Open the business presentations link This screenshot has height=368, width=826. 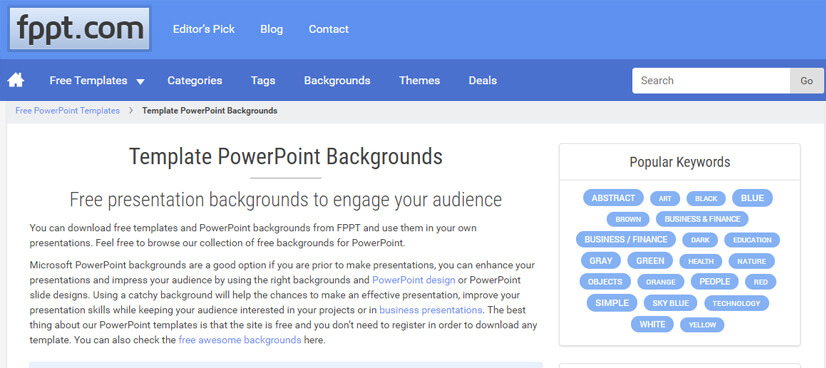click(430, 310)
